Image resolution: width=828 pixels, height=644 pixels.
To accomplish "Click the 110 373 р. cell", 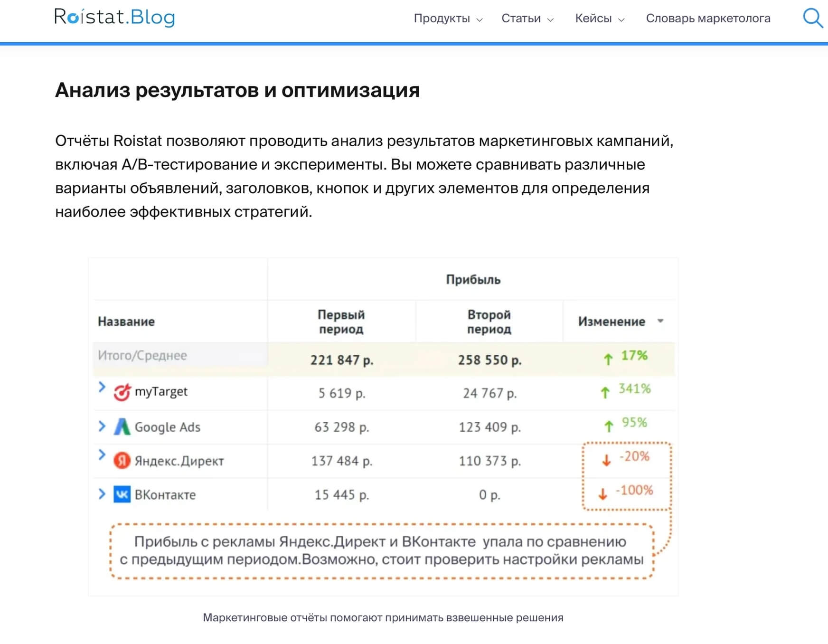I will (x=489, y=461).
